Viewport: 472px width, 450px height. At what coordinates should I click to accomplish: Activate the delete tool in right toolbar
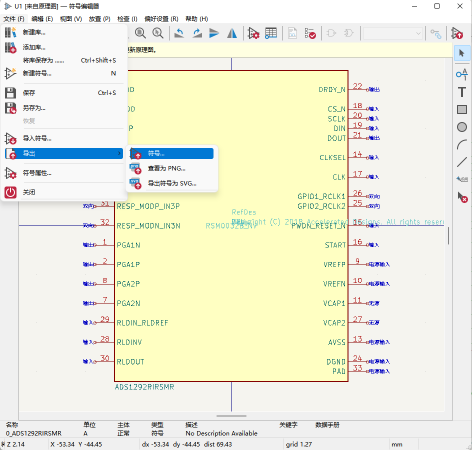click(x=462, y=197)
